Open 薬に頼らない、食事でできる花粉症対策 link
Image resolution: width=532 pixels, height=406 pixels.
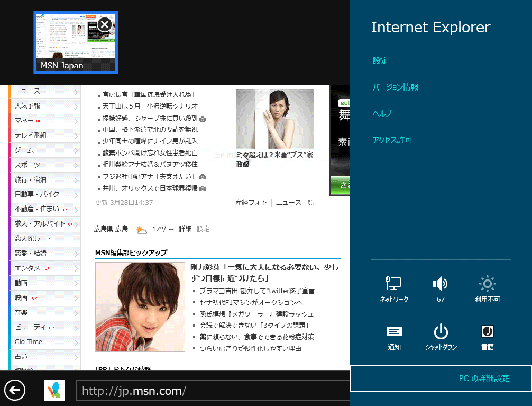[257, 337]
